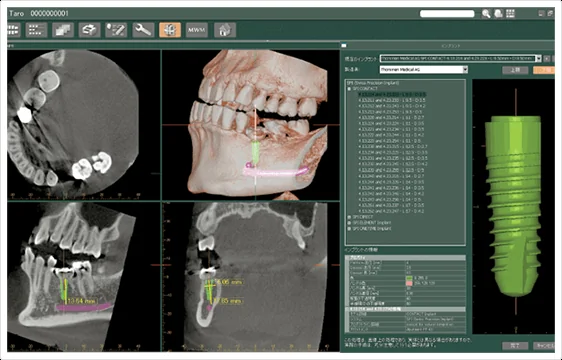Open the list view toolbar icon
The height and width of the screenshot is (360, 562).
coord(36,30)
